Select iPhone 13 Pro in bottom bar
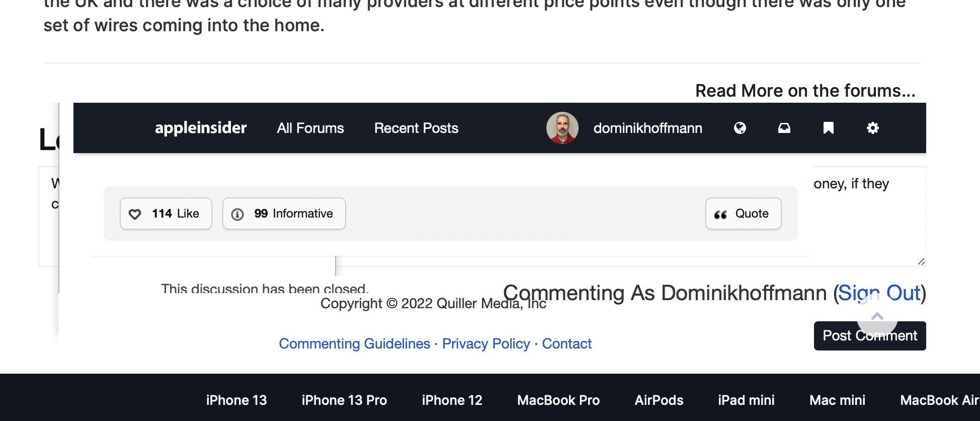Image resolution: width=980 pixels, height=421 pixels. 344,400
